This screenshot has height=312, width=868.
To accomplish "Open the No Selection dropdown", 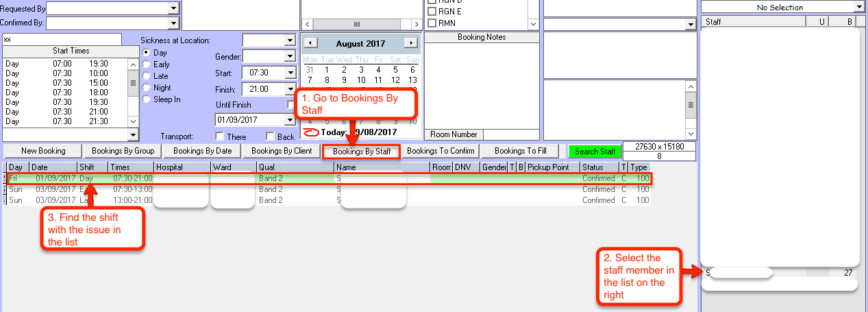I will (x=859, y=8).
